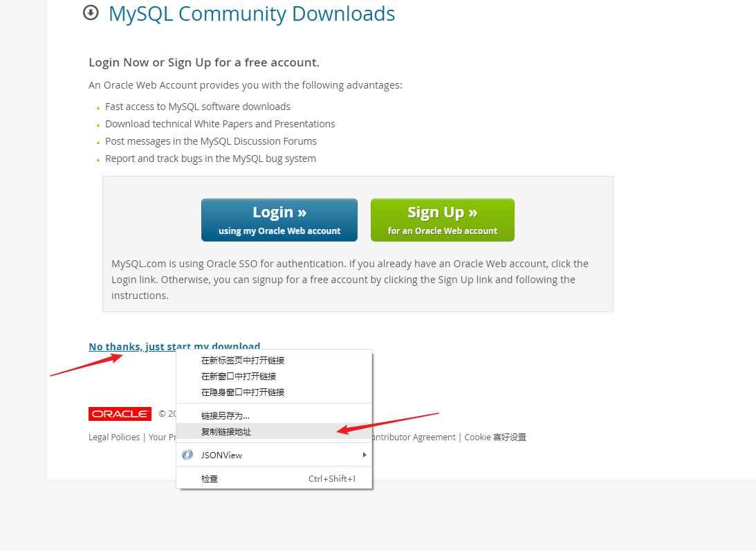Image resolution: width=756 pixels, height=551 pixels.
Task: Click the red Oracle logo
Action: tap(120, 414)
